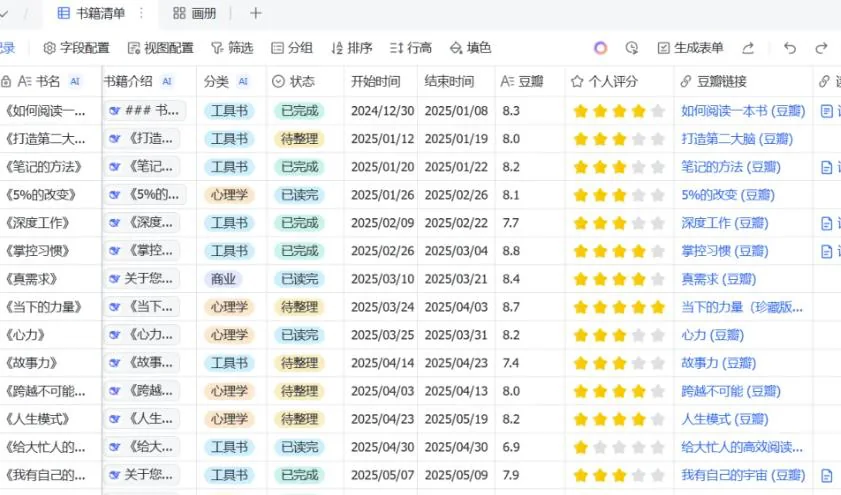The height and width of the screenshot is (495, 841).
Task: Open 如何阅读一本书 (豆瓣) link
Action: 743,111
